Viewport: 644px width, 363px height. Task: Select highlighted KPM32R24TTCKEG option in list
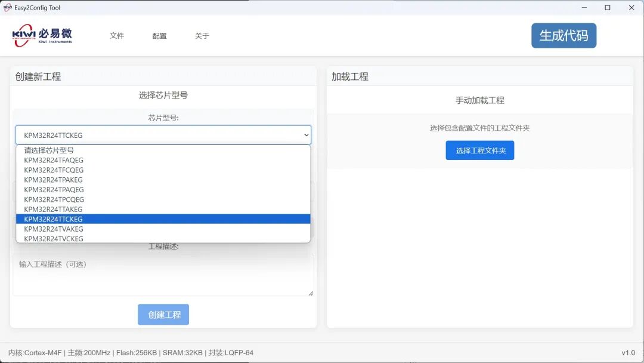(x=163, y=219)
